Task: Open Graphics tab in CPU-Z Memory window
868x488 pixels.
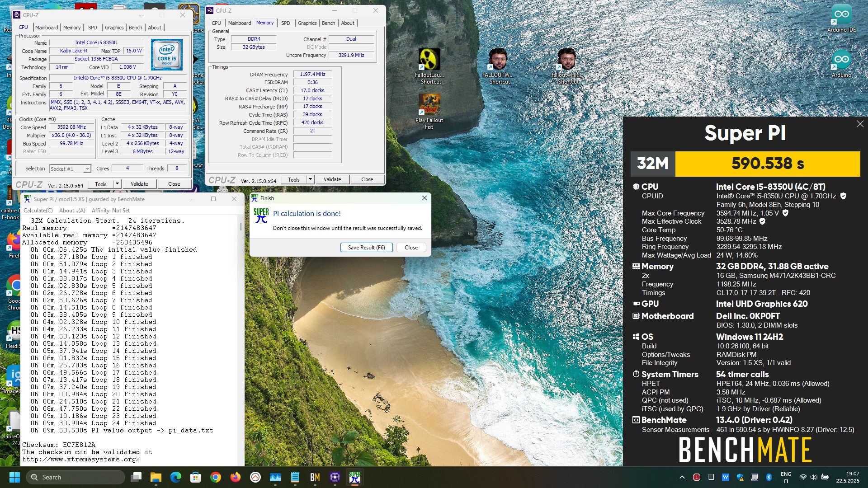Action: (x=307, y=23)
